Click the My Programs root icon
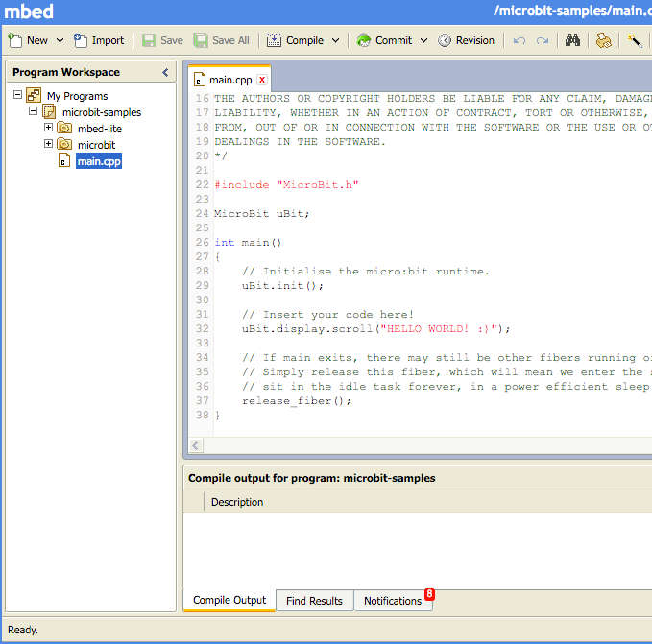 pos(34,95)
